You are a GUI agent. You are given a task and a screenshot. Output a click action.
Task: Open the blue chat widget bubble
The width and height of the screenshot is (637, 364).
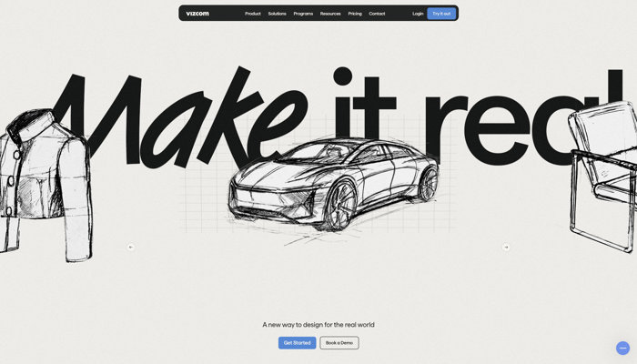pos(622,348)
